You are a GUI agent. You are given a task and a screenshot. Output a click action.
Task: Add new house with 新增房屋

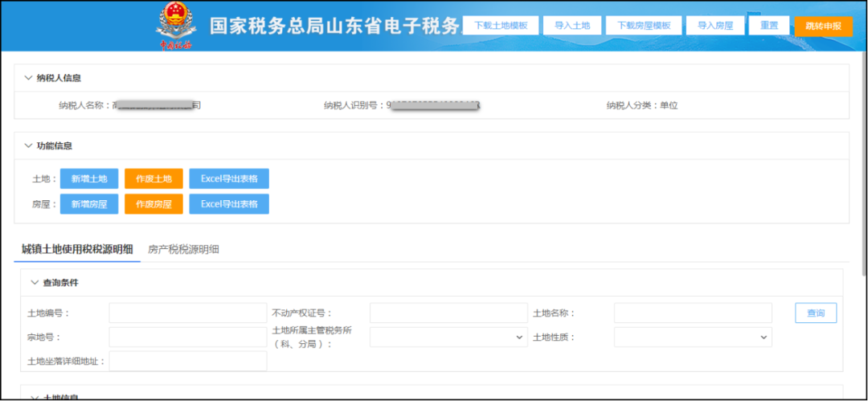(89, 204)
